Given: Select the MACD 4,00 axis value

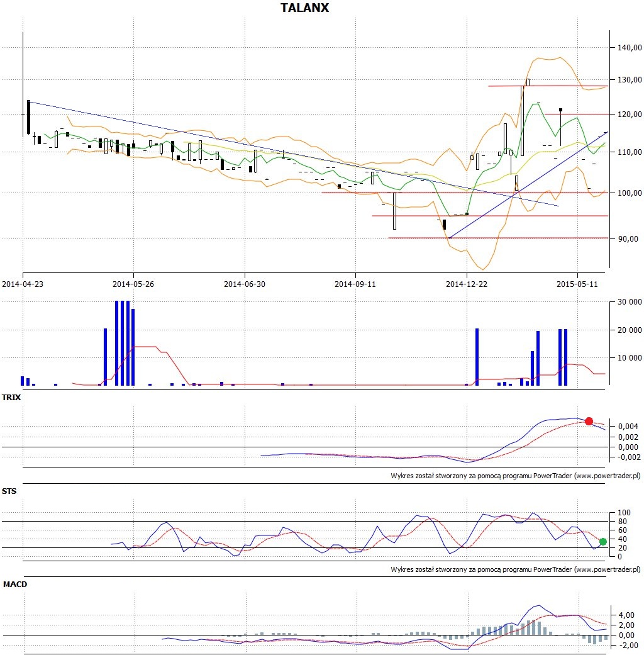Looking at the screenshot, I should pyautogui.click(x=626, y=615).
